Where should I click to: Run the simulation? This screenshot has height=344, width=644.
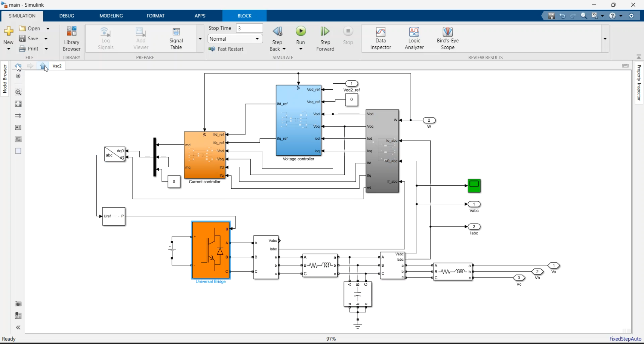point(301,31)
